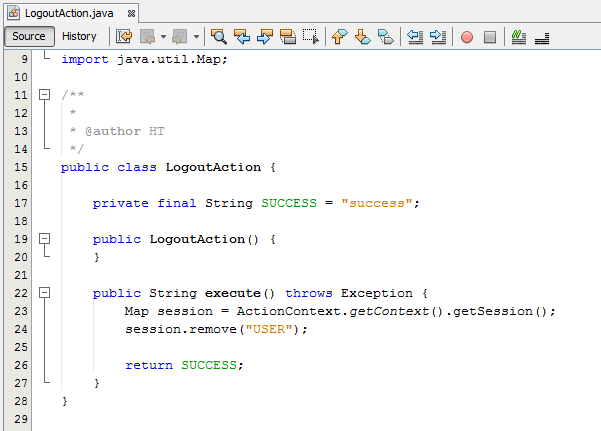Click the Back navigation icon
Viewport: 601px width, 431px height.
point(148,37)
